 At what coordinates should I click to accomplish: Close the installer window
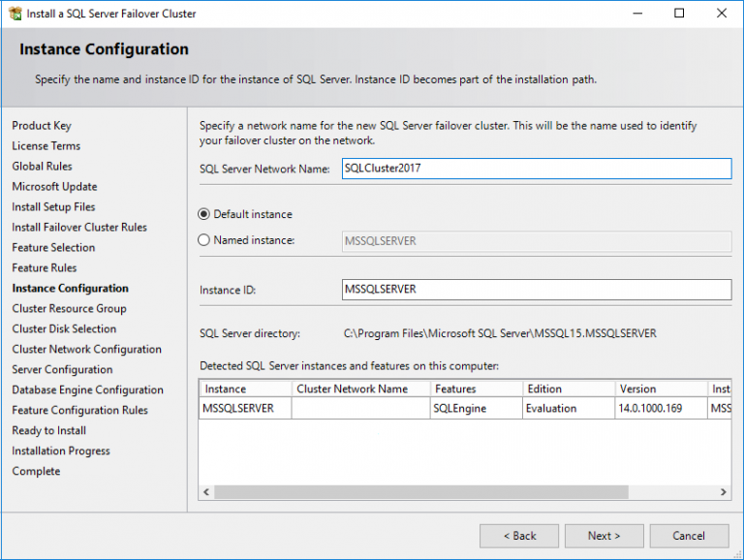(x=722, y=14)
